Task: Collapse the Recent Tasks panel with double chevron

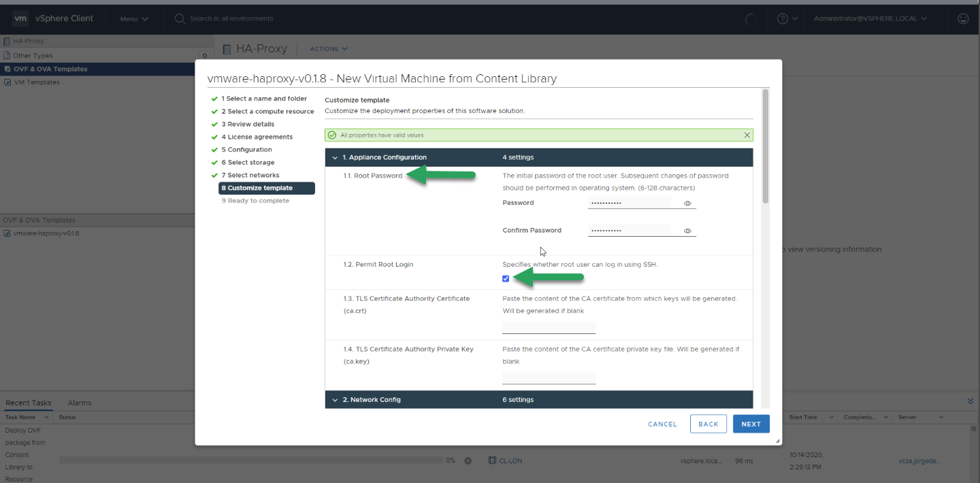Action: (970, 401)
